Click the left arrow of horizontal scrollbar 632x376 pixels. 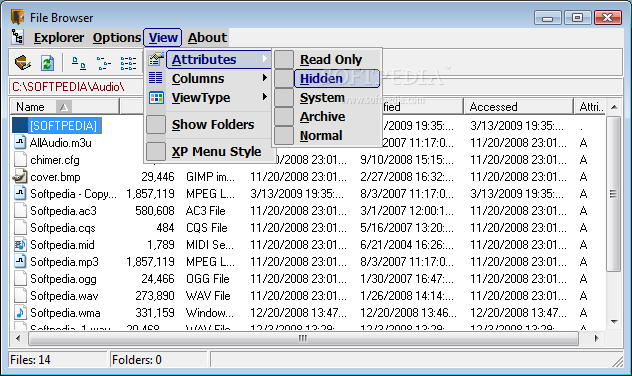pyautogui.click(x=18, y=338)
